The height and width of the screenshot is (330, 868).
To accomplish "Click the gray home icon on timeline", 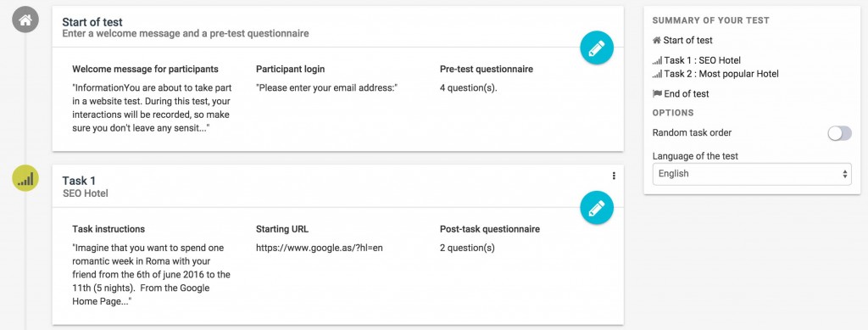I will 25,20.
